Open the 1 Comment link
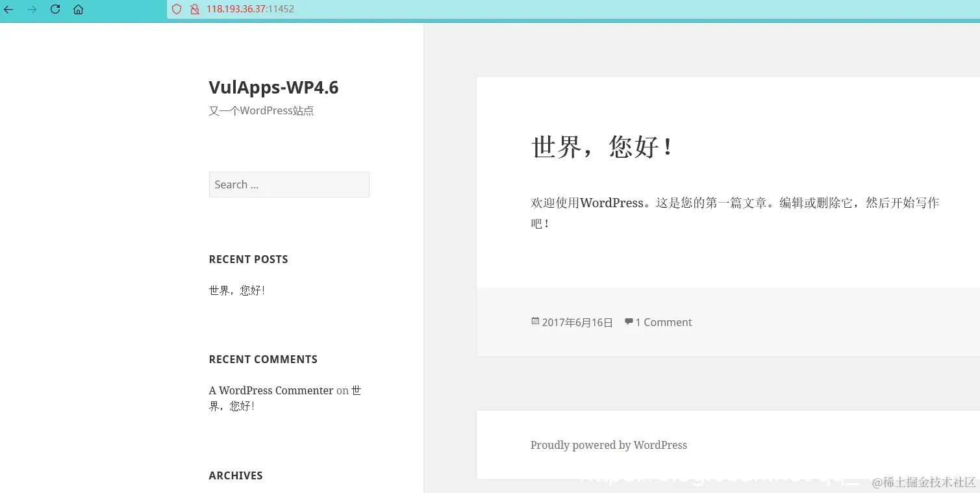The width and height of the screenshot is (980, 493). [664, 323]
